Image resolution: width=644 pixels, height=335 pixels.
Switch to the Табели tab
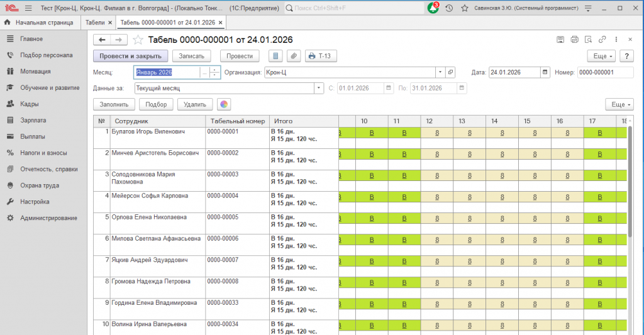tap(96, 22)
